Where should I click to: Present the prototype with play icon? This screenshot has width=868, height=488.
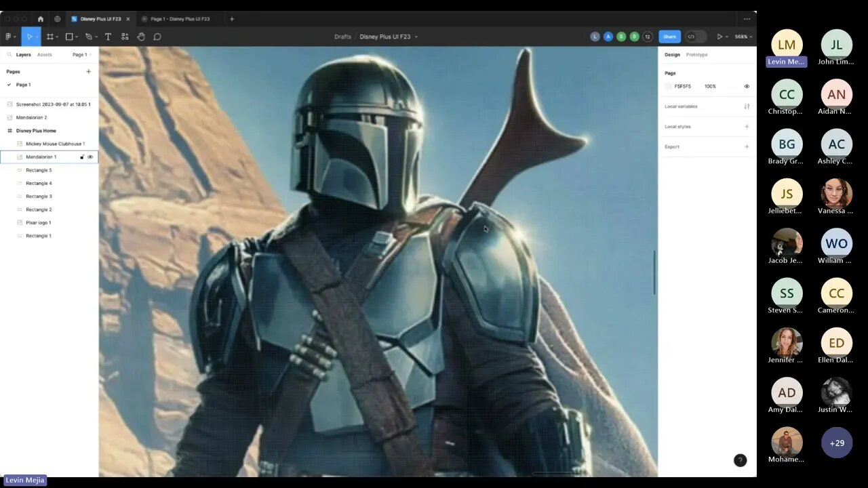point(719,37)
